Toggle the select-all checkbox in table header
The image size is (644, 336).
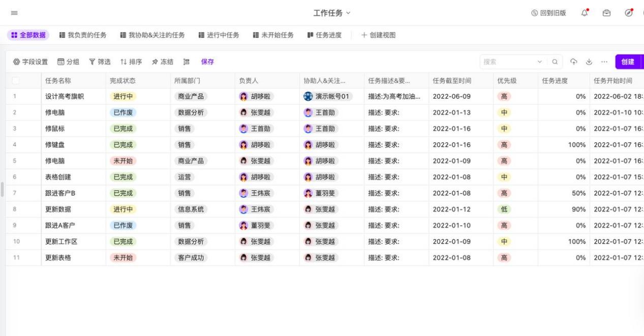tap(16, 80)
